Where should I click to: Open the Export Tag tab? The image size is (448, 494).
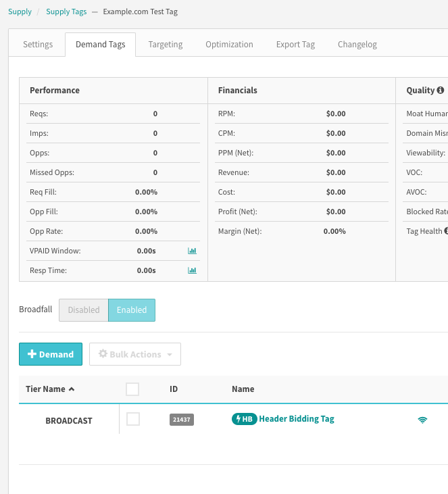click(295, 45)
